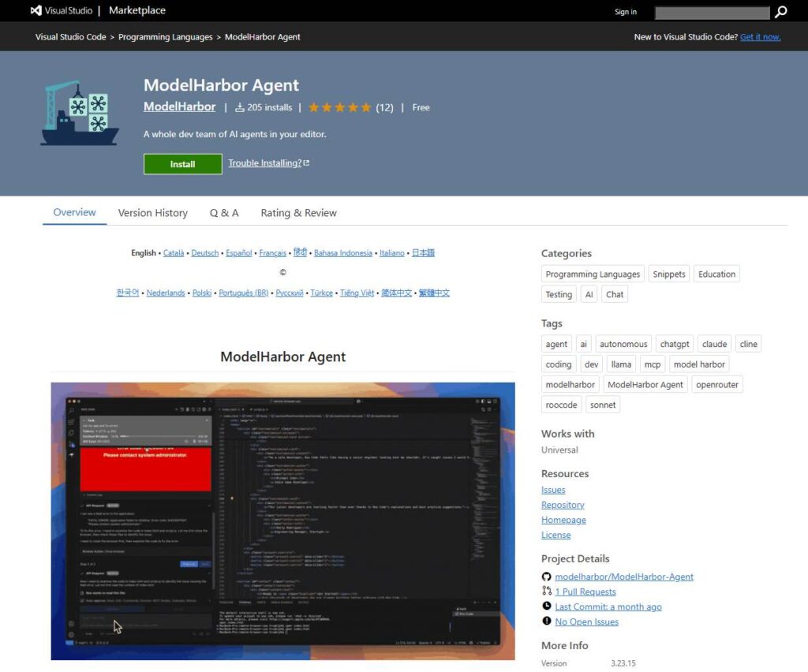Click the chatgpt tag

(675, 344)
